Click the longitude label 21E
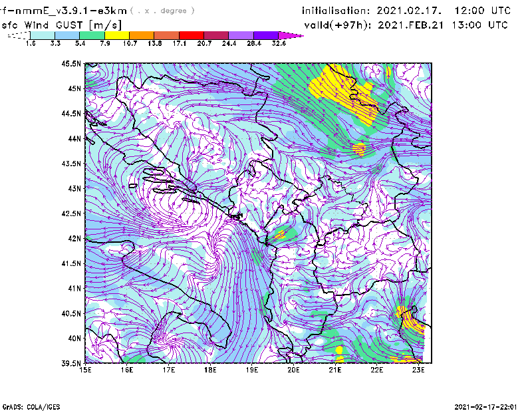Screen dimensions: 532x411 pos(335,370)
